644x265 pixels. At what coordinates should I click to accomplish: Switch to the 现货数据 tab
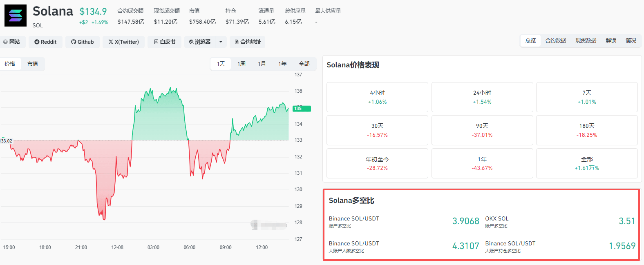pos(586,40)
